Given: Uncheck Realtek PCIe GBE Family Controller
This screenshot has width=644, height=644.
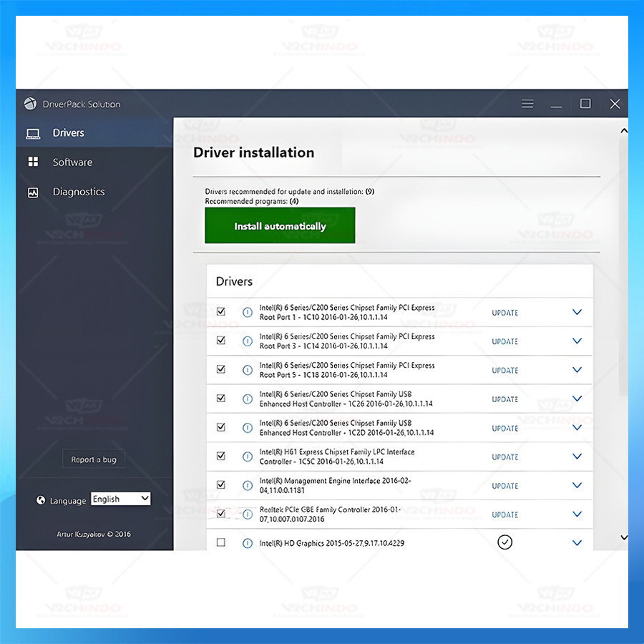Looking at the screenshot, I should coord(221,513).
